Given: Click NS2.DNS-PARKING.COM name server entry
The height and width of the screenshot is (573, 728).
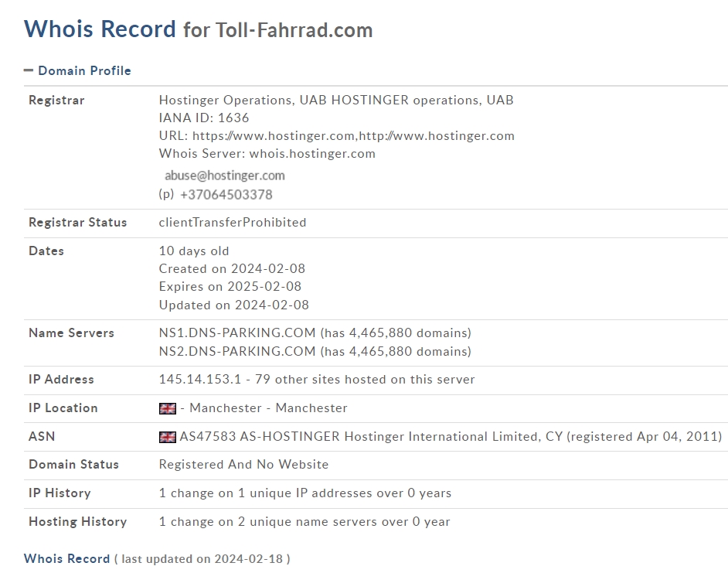Looking at the screenshot, I should click(x=315, y=352).
